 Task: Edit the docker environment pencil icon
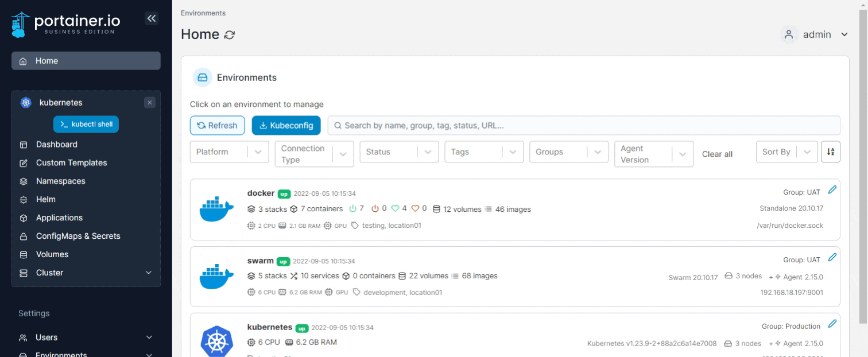point(832,190)
